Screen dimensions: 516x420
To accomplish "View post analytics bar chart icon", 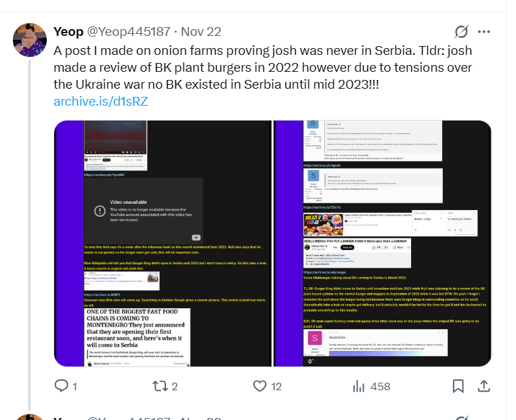I will pyautogui.click(x=359, y=386).
